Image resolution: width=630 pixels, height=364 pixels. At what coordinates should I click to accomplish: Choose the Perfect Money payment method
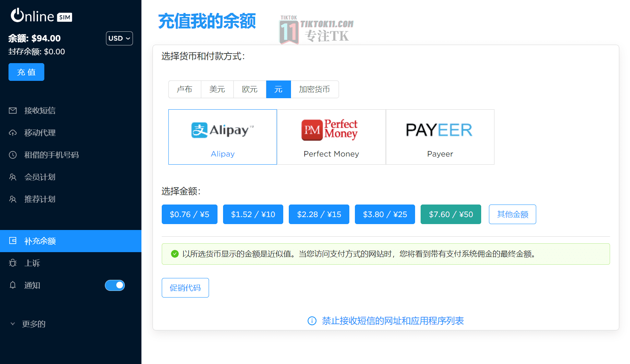[331, 137]
